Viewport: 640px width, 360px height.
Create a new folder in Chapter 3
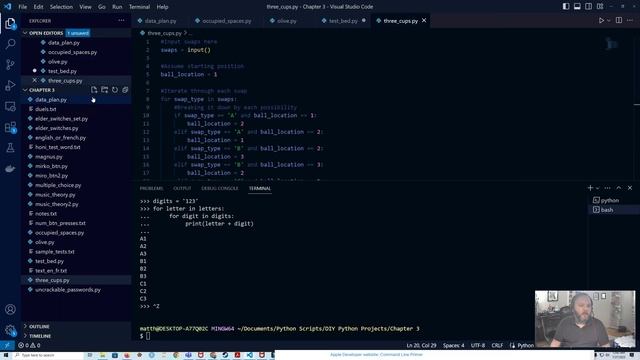pyautogui.click(x=104, y=90)
